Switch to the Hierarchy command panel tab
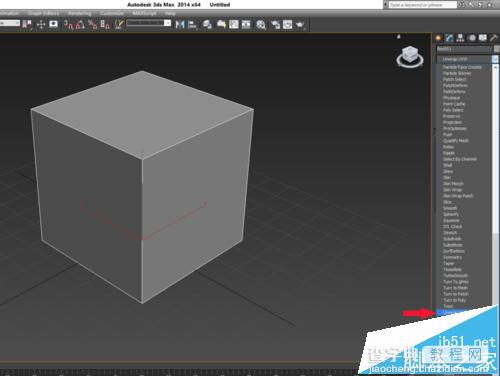 (460, 38)
